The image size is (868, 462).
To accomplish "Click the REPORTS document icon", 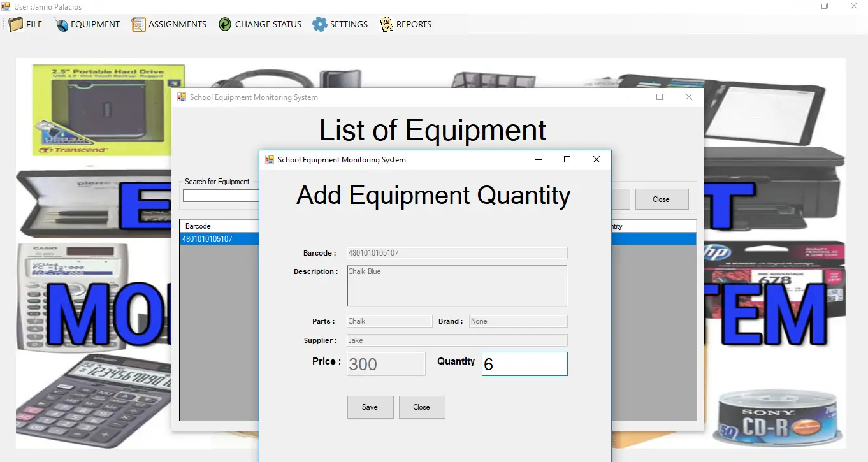I will click(x=386, y=24).
